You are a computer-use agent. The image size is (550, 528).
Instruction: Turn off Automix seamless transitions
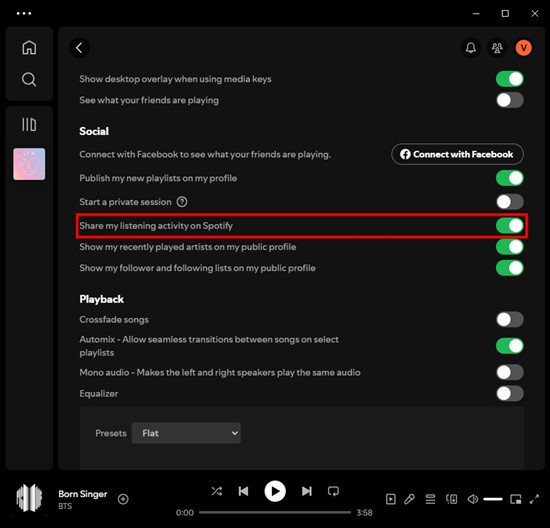point(510,346)
